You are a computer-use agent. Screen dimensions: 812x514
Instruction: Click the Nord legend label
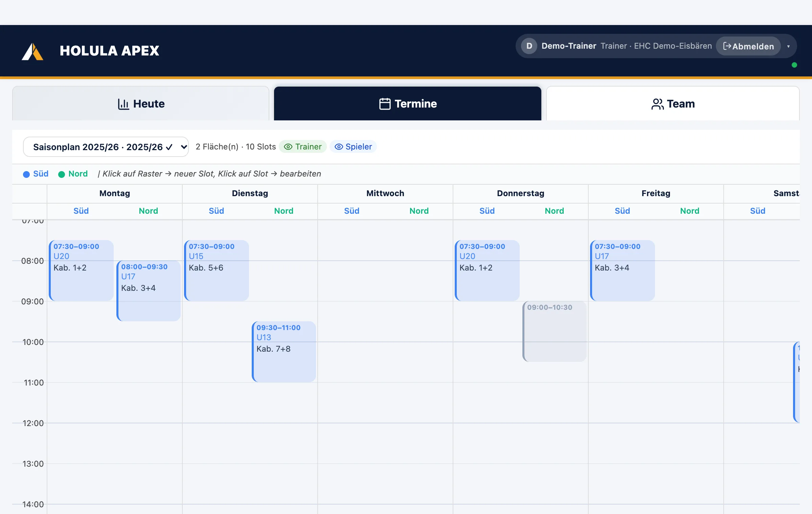tap(78, 174)
